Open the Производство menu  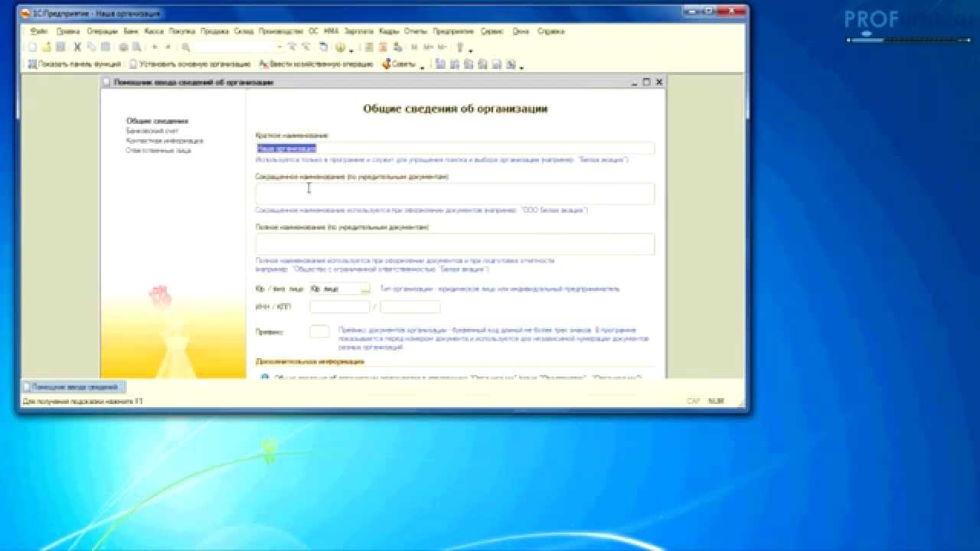(x=281, y=31)
